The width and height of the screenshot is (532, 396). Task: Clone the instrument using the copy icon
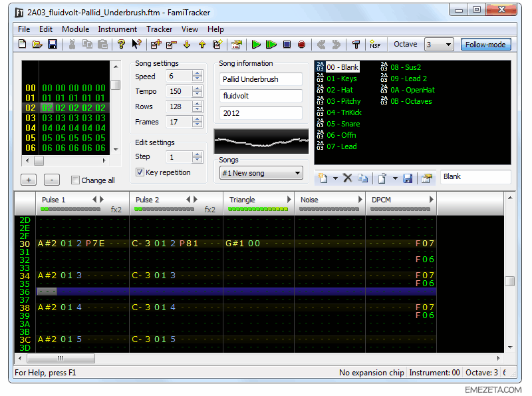click(362, 178)
